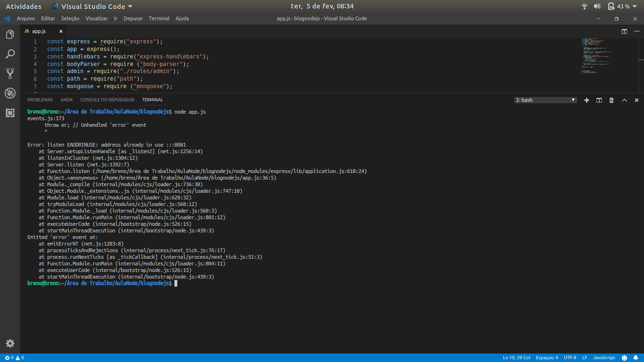This screenshot has width=644, height=362.
Task: Switch to the SAÍDA panel tab
Action: click(66, 100)
